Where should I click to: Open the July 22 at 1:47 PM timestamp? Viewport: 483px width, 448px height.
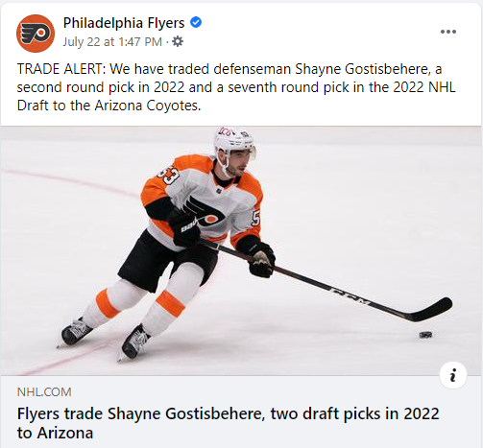[x=112, y=42]
